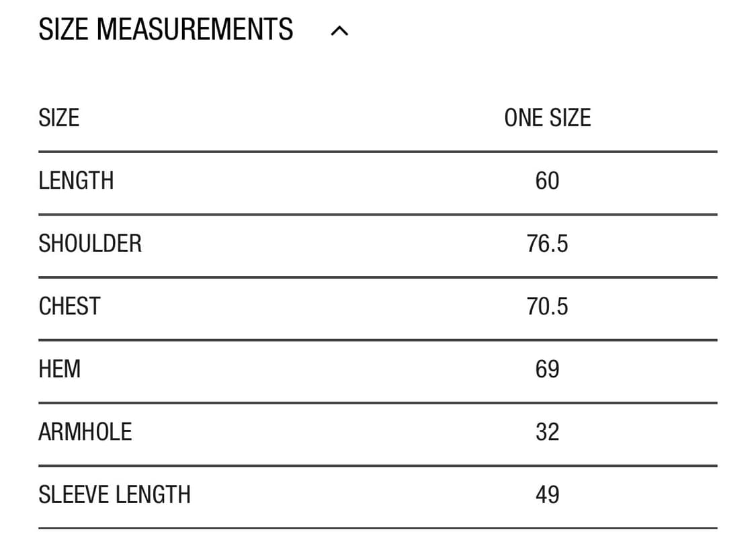Screen dimensions: 756x540
Task: Click the SIZE header label
Action: 59,118
